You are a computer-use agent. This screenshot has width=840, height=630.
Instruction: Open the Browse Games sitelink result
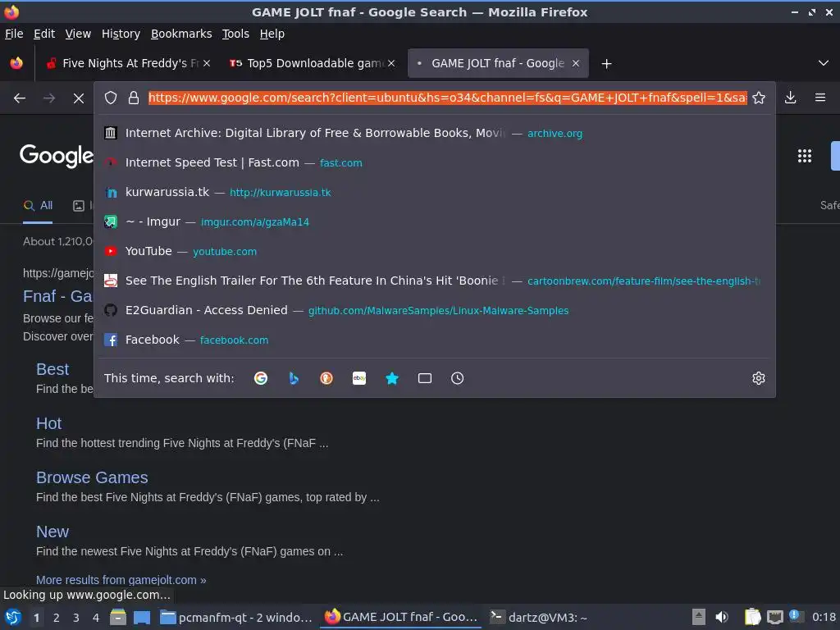click(92, 478)
